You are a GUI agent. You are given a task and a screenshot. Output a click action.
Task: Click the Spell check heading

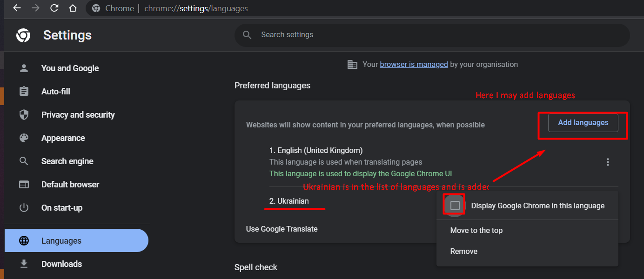click(256, 267)
